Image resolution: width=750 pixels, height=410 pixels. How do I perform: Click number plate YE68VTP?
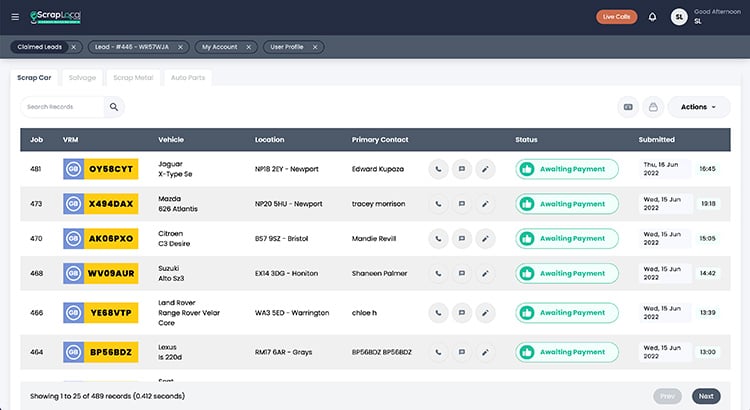point(101,312)
